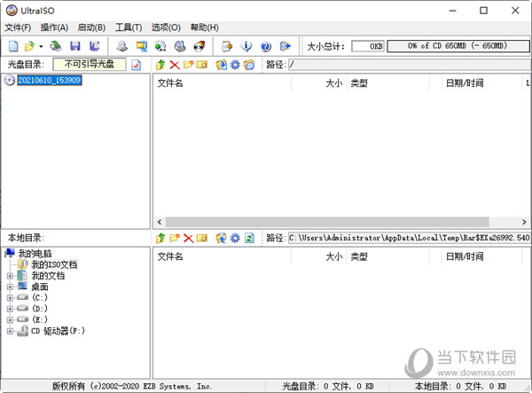Go up one level in local directory
Screen dimensions: 532x393
160,238
